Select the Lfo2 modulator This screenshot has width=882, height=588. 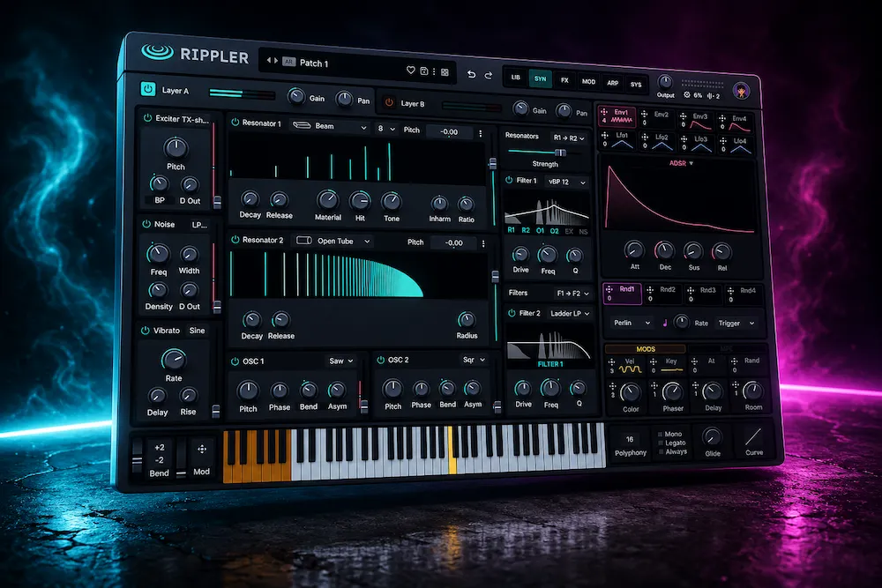coord(656,142)
